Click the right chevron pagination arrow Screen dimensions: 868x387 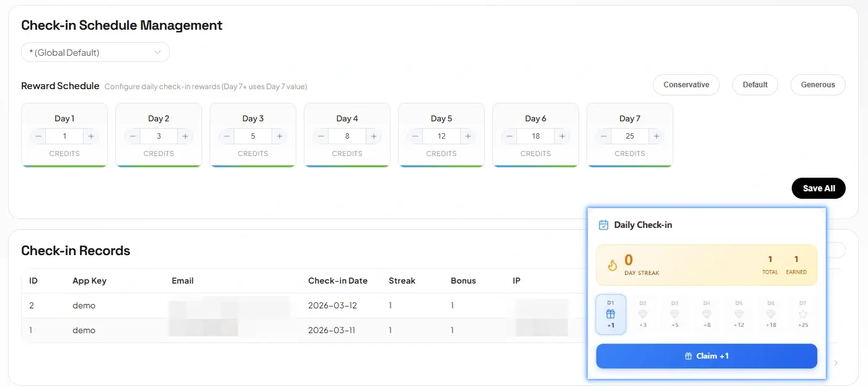836,363
